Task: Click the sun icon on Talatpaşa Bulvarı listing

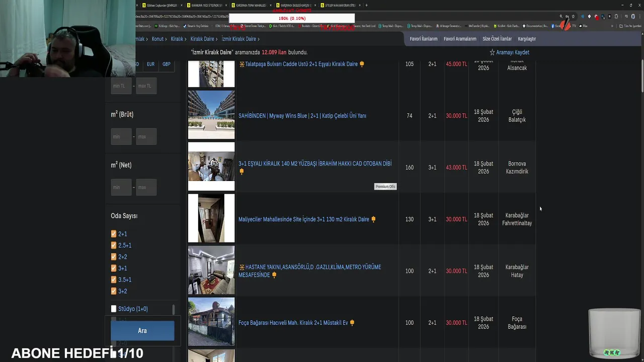Action: pyautogui.click(x=242, y=64)
